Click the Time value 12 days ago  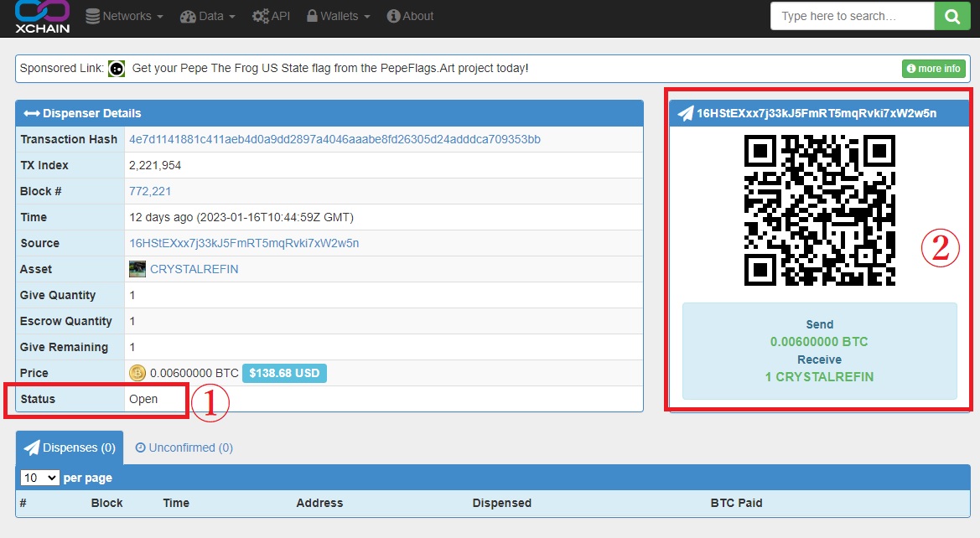tap(241, 217)
